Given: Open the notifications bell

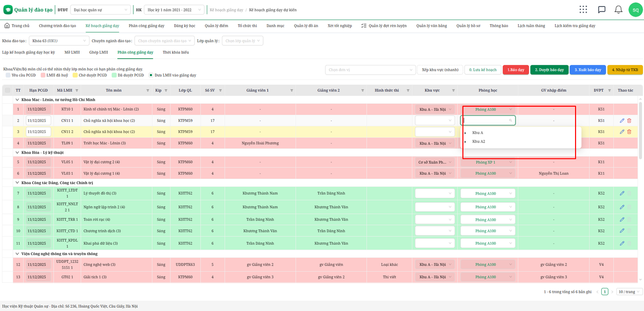Looking at the screenshot, I should pyautogui.click(x=618, y=10).
